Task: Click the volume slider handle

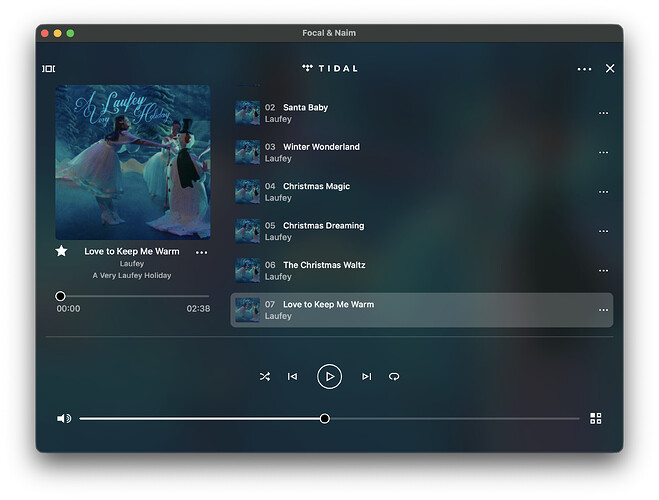Action: pos(325,419)
